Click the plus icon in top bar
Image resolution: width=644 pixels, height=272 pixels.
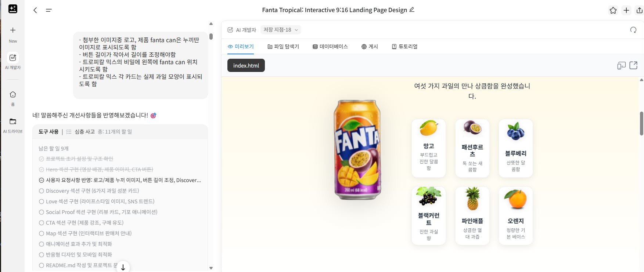coord(626,10)
